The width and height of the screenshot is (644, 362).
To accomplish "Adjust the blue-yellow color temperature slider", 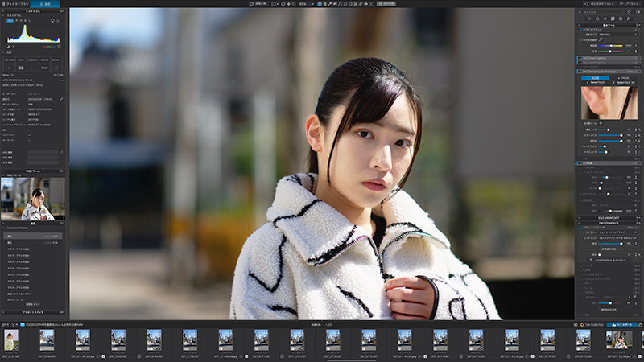I will [611, 46].
